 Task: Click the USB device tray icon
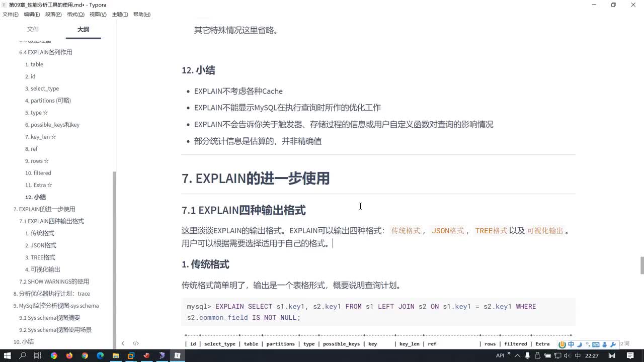536,355
